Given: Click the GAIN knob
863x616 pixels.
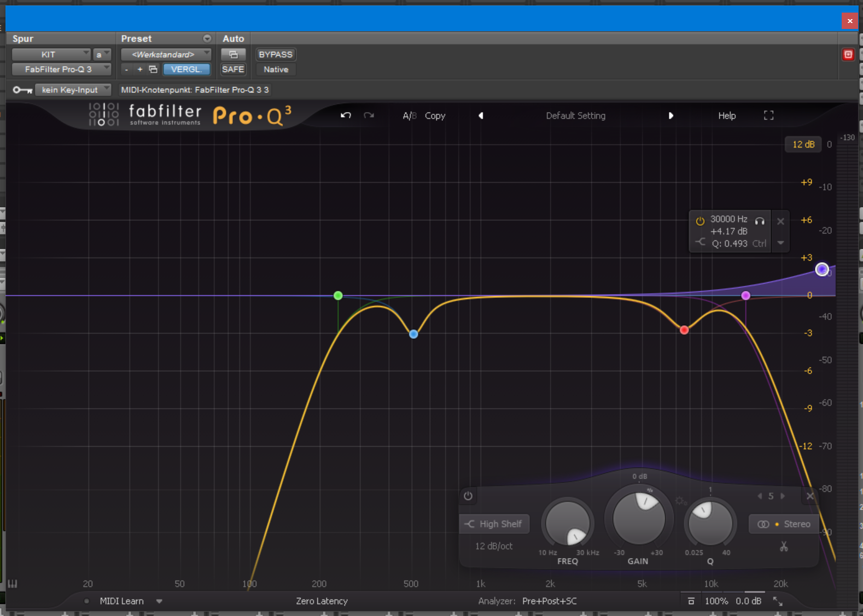Looking at the screenshot, I should 638,518.
